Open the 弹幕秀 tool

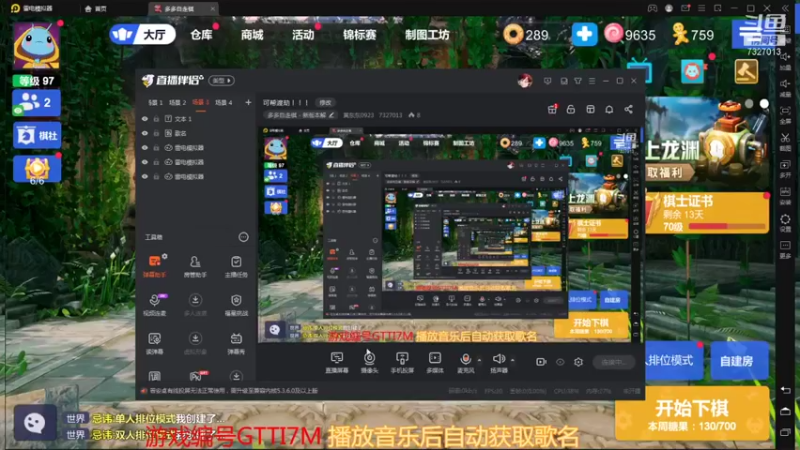(x=236, y=343)
